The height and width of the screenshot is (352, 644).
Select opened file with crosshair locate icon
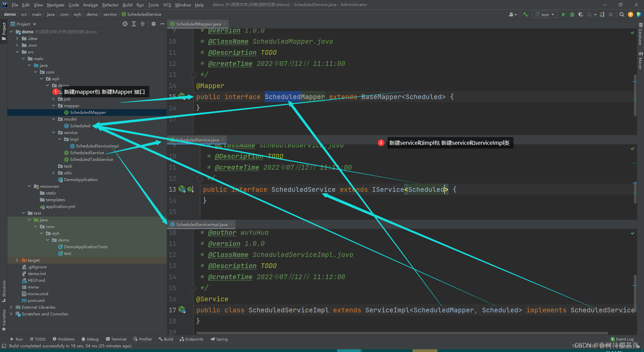pyautogui.click(x=125, y=24)
